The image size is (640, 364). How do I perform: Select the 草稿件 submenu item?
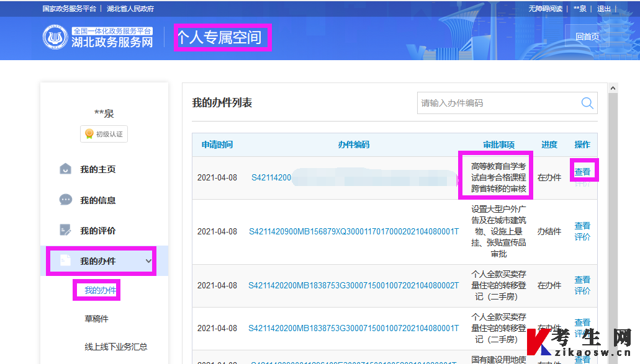(x=96, y=319)
